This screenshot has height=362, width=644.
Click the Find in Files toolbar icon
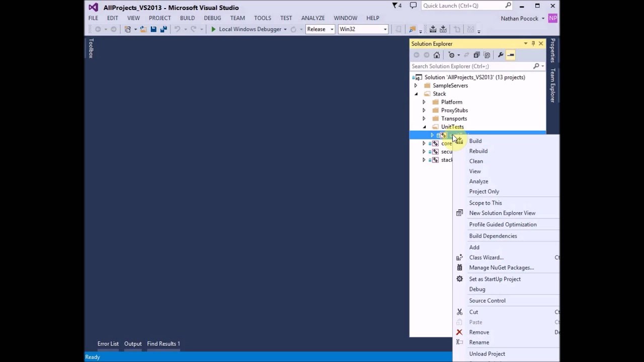[413, 29]
